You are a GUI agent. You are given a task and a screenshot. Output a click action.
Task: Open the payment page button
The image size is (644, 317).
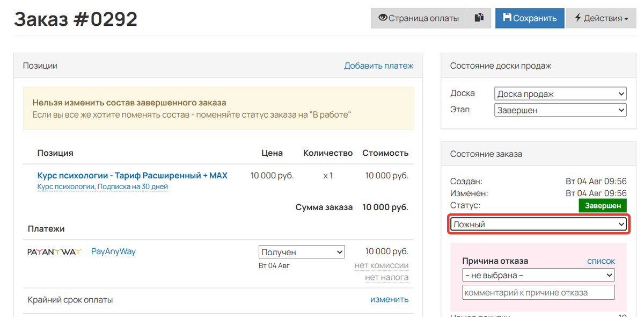tap(419, 18)
